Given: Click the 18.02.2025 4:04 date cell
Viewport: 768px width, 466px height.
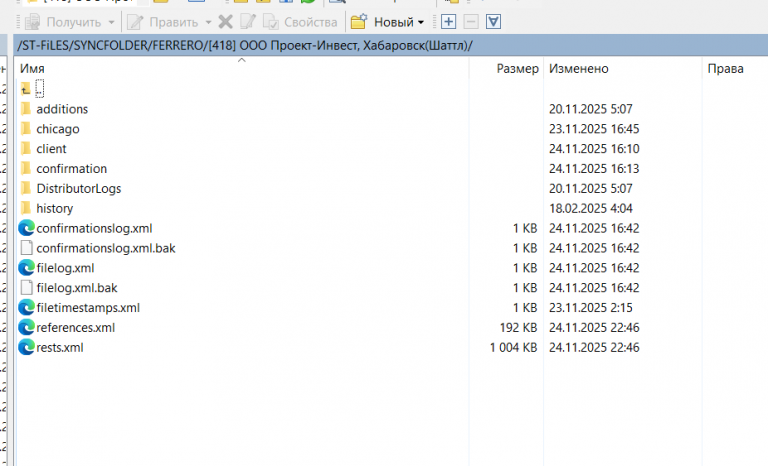Looking at the screenshot, I should [590, 208].
